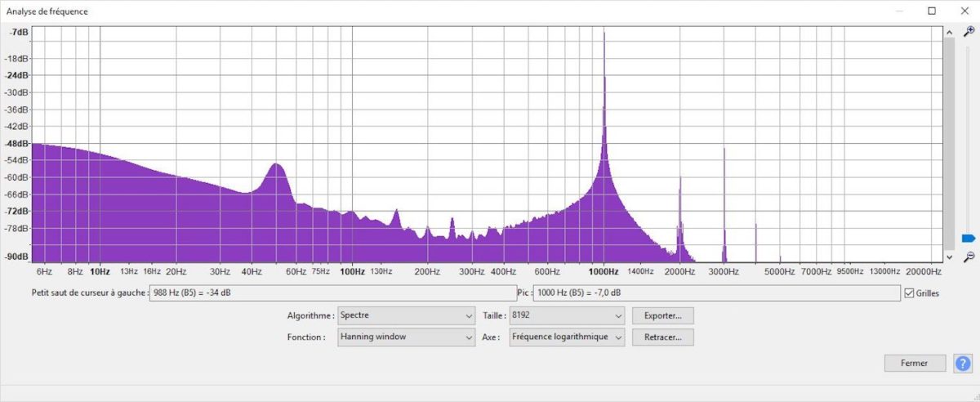Open the Fonction dropdown with Hanning window
Viewport: 980px width, 402px height.
pyautogui.click(x=407, y=337)
